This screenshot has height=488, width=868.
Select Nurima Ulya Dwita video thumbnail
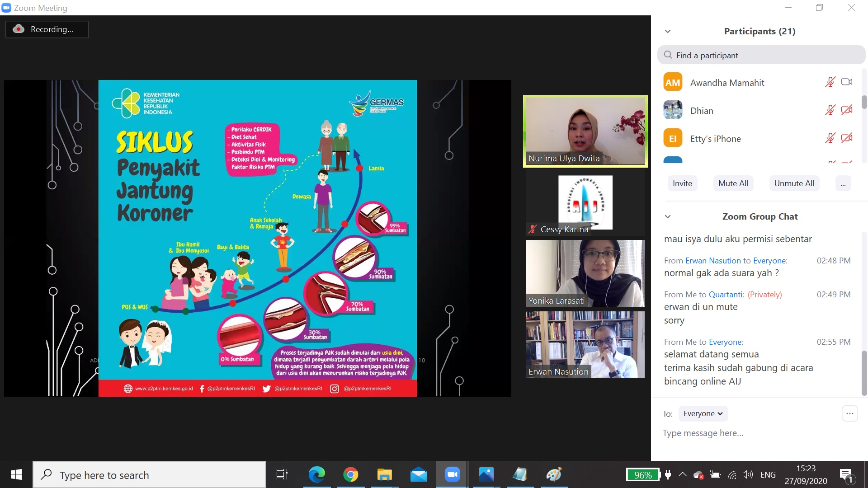[585, 131]
